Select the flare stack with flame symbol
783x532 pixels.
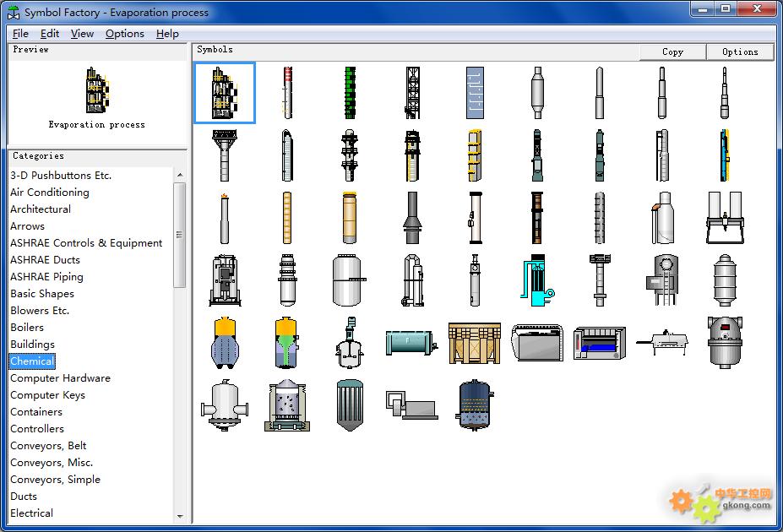pyautogui.click(x=225, y=218)
